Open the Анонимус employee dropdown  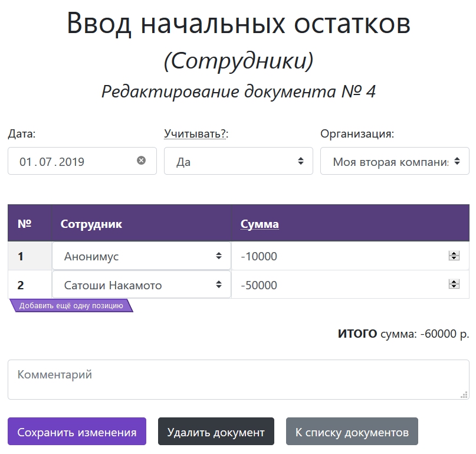pos(142,256)
